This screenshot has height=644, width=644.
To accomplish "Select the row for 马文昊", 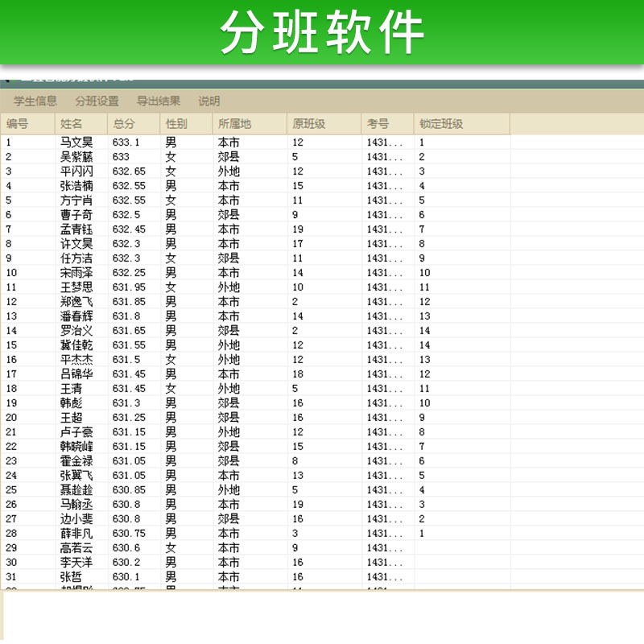I will click(255, 142).
